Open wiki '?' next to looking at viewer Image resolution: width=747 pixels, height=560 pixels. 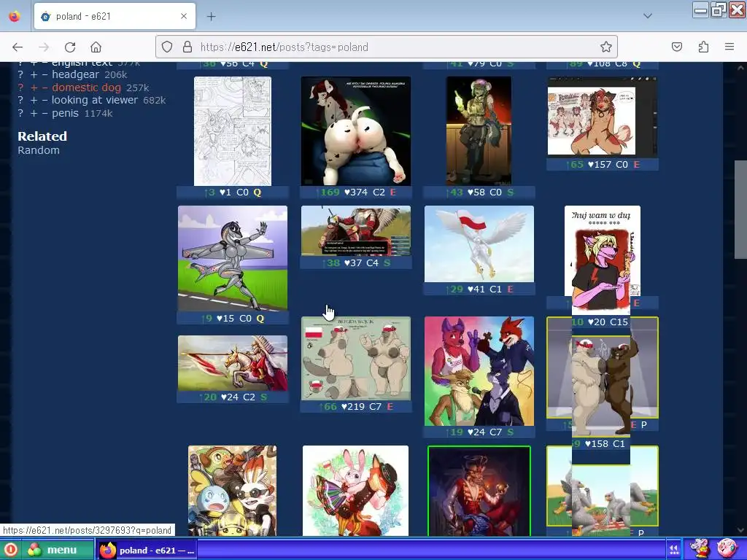pyautogui.click(x=20, y=100)
